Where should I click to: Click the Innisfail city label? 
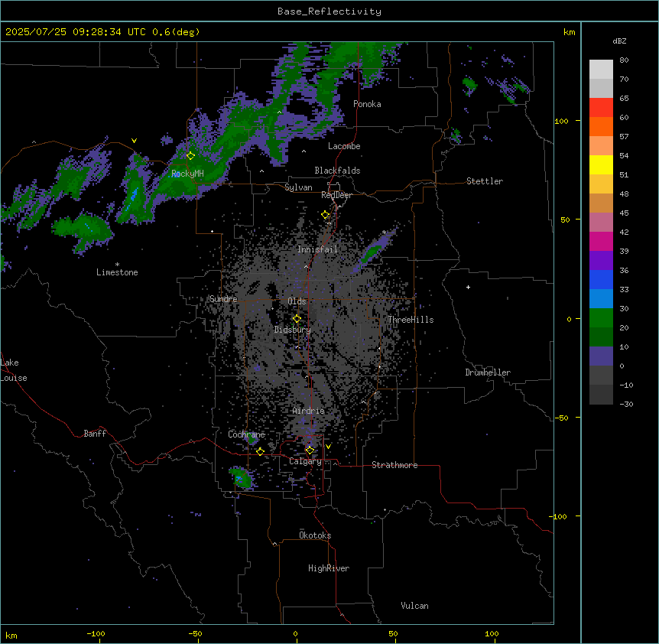pos(317,249)
